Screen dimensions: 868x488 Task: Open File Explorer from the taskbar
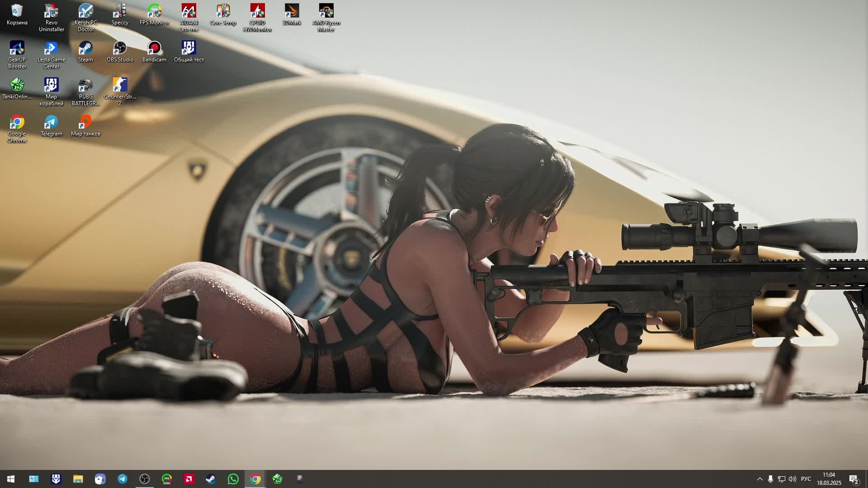tap(78, 479)
